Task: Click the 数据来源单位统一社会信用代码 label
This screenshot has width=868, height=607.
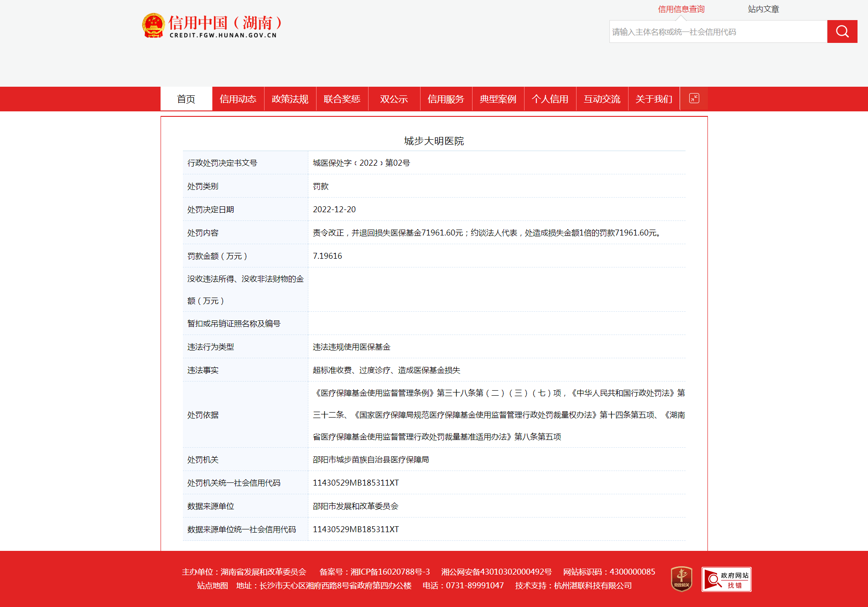Action: (x=242, y=529)
